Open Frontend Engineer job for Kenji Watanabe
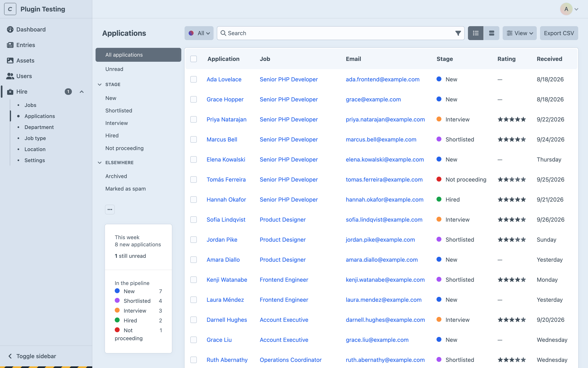 point(284,280)
